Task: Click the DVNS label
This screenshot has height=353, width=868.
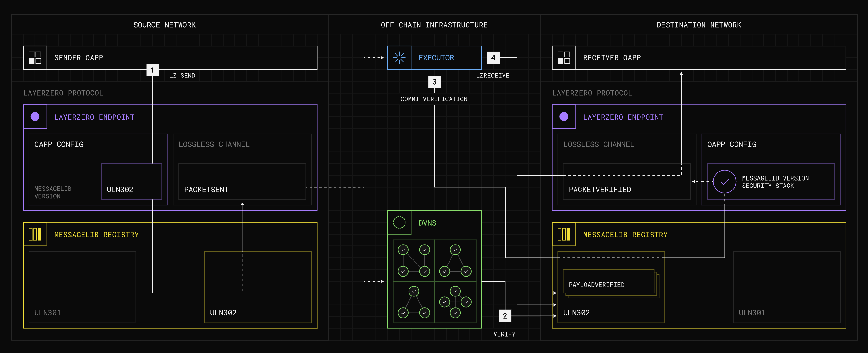Action: pos(427,223)
